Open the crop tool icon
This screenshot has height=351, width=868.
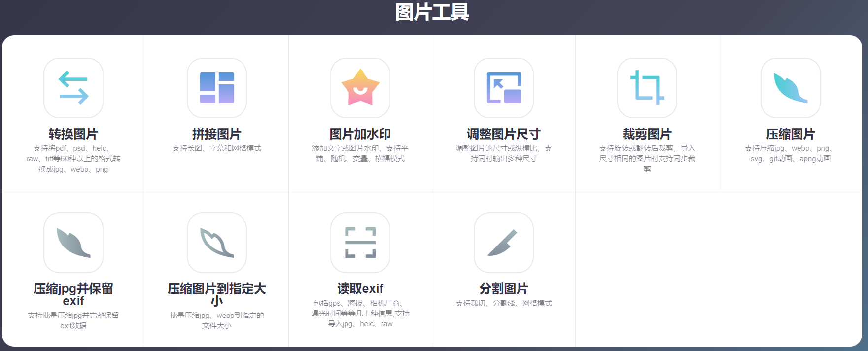[647, 88]
